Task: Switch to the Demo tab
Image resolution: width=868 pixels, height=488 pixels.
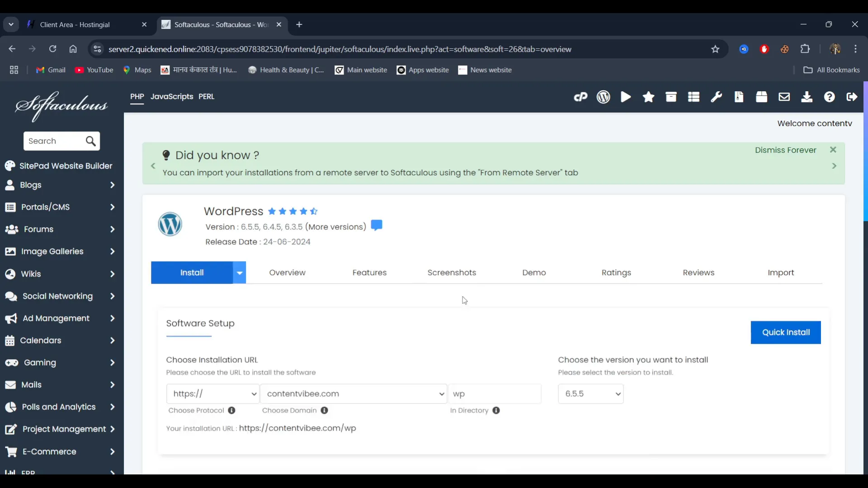Action: pyautogui.click(x=534, y=273)
